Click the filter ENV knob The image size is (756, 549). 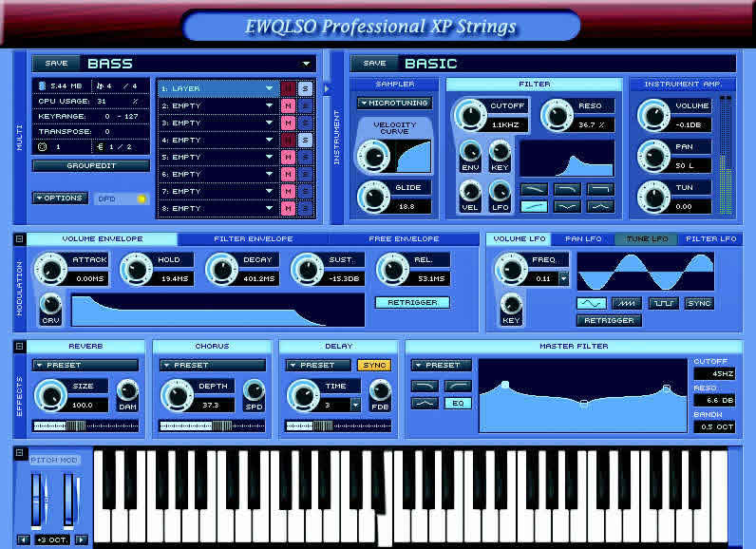pyautogui.click(x=469, y=151)
